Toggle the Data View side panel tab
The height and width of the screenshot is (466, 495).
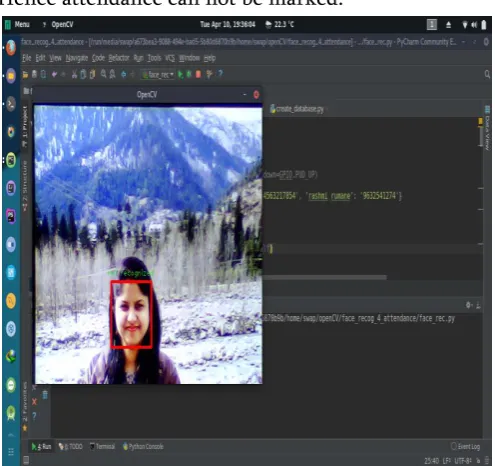pyautogui.click(x=487, y=128)
